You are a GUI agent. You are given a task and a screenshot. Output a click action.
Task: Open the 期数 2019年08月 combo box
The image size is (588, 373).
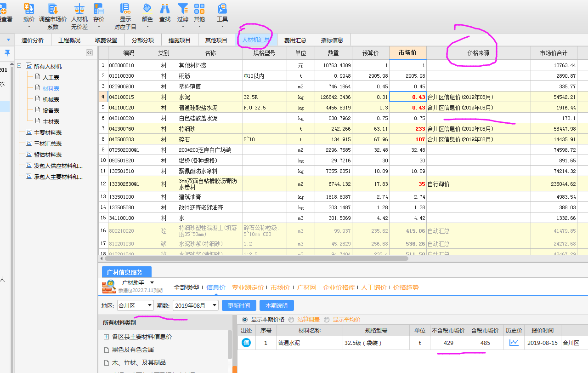pos(196,305)
